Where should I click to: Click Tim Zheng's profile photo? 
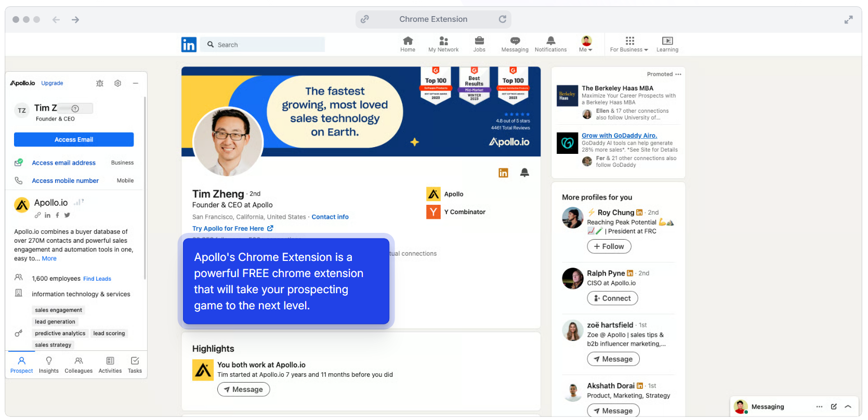coord(228,142)
